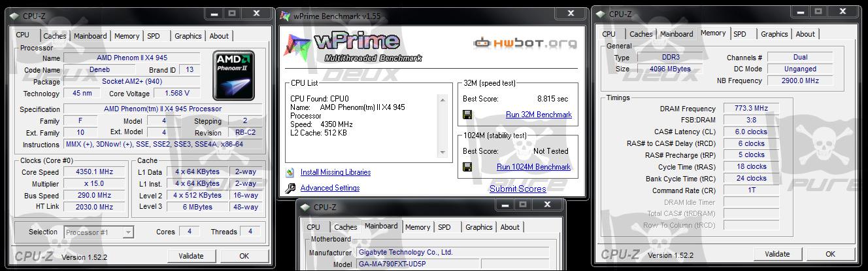Close the wPrime Benchmark window

(571, 13)
